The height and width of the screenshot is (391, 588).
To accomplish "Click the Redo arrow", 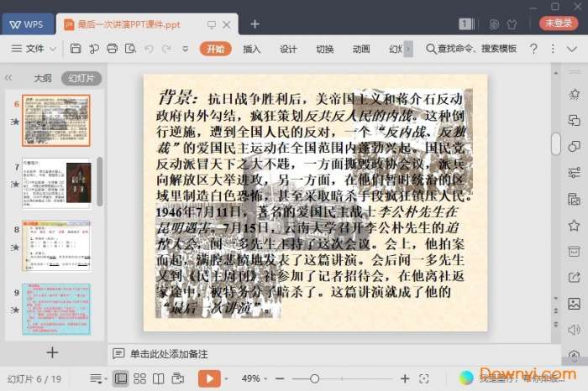I will (167, 49).
